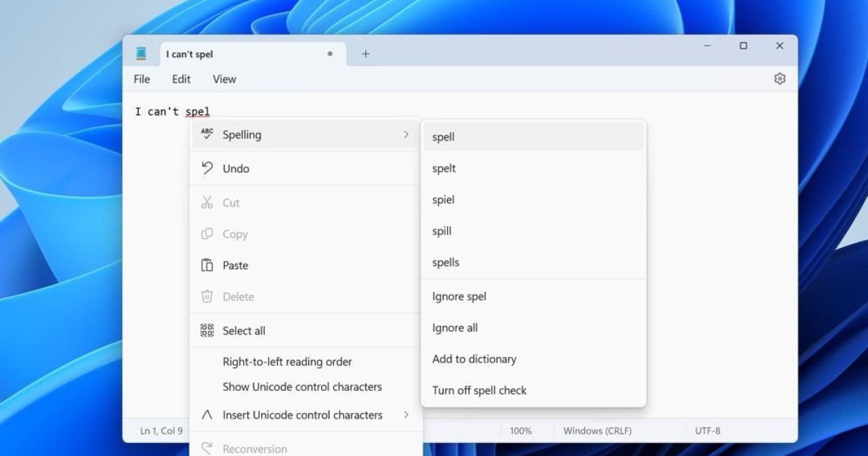Image resolution: width=868 pixels, height=456 pixels.
Task: Turn off spell check
Action: [480, 390]
